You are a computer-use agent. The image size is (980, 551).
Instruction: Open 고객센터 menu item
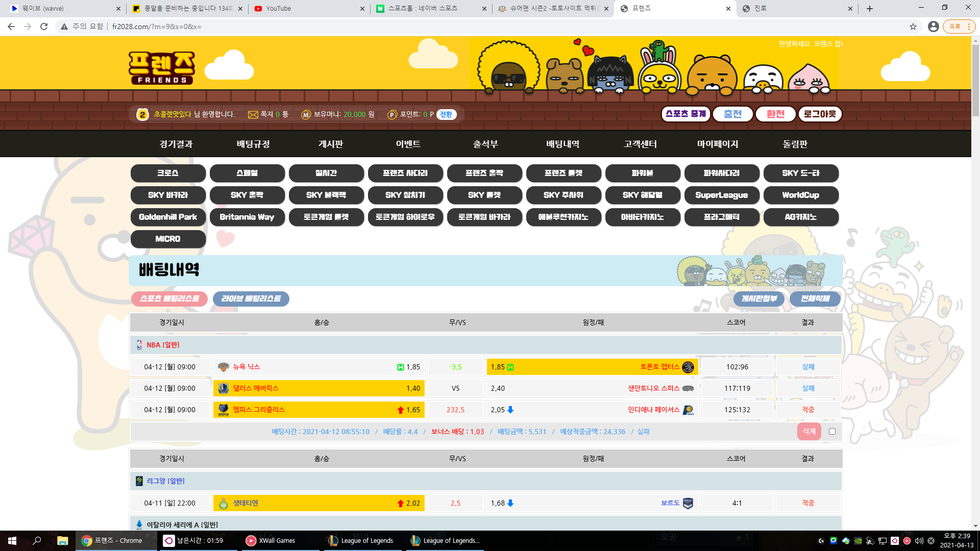pyautogui.click(x=640, y=144)
